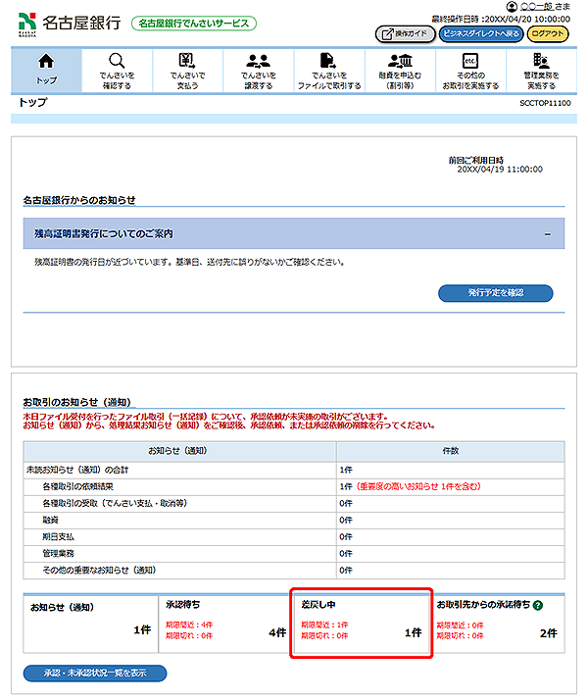This screenshot has width=588, height=700.
Task: Click the 操作ガイド button
Action: (405, 34)
